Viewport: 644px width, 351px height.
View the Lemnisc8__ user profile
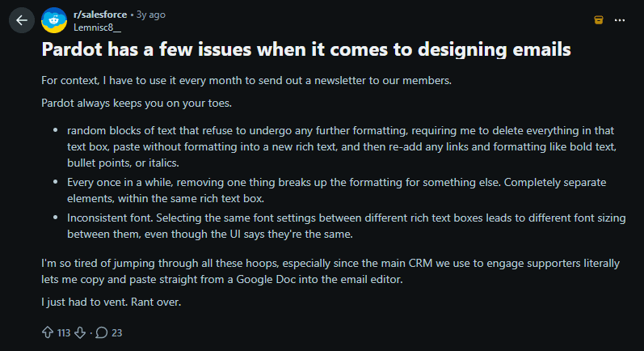97,27
